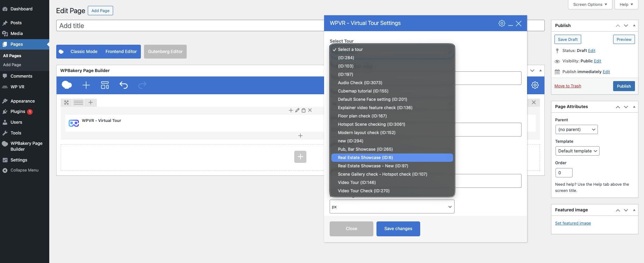Click the pencil edit icon on the row
This screenshot has height=263, width=644.
tap(297, 110)
